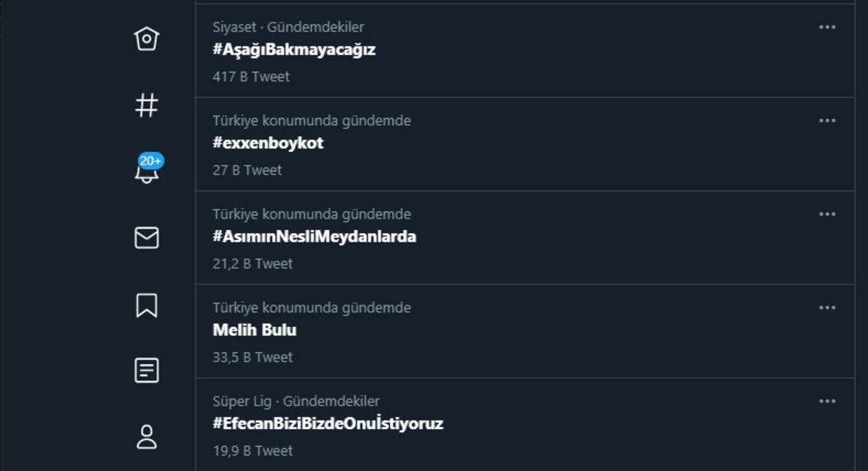Click the Siyaset Gündemdekiler category label
868x471 pixels.
point(286,27)
